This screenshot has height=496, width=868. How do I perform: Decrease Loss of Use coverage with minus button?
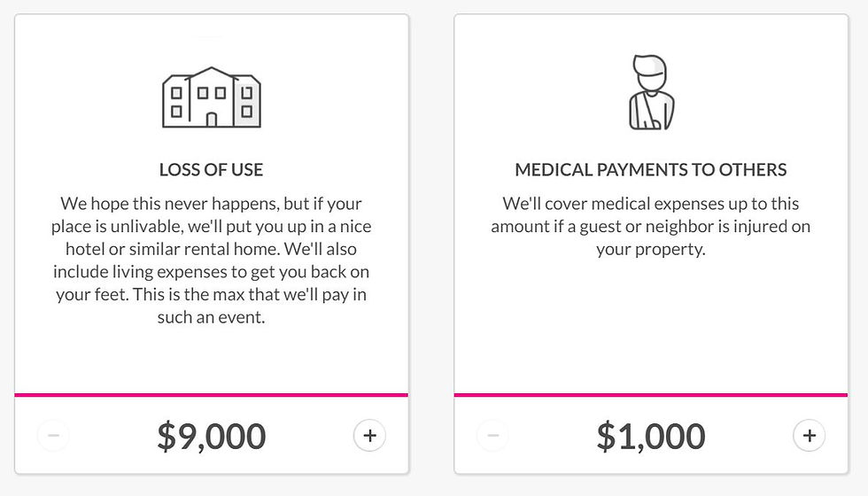[54, 436]
